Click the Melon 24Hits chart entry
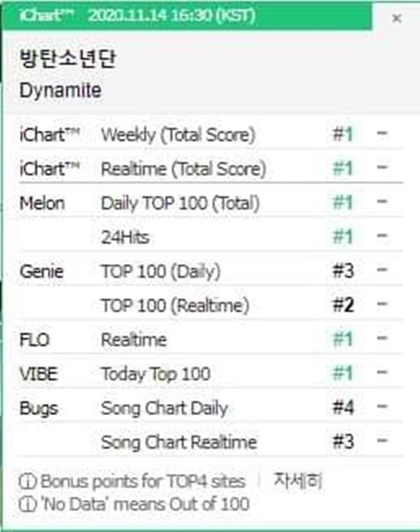Image resolution: width=420 pixels, height=532 pixels. (x=125, y=237)
